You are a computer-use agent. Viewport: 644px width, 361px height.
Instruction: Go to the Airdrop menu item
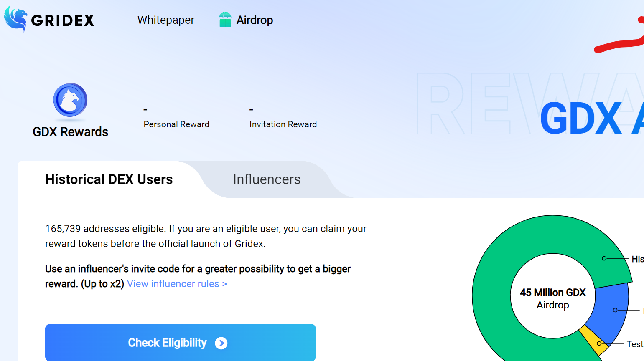click(x=255, y=20)
